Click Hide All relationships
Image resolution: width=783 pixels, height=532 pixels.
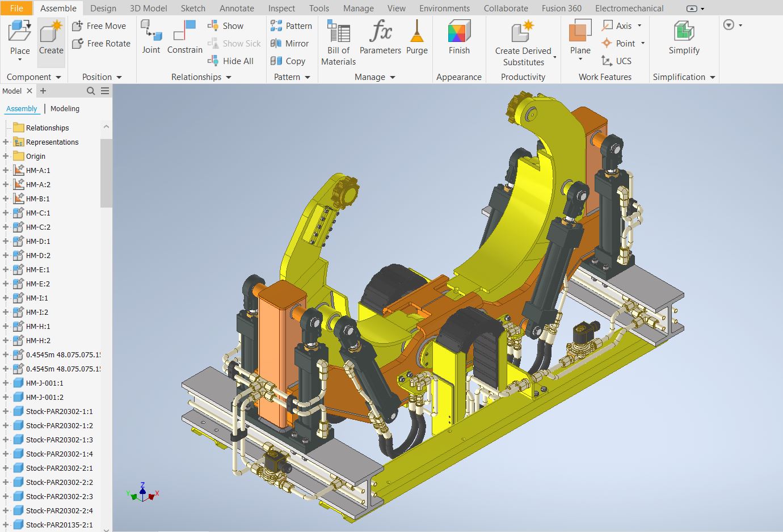pyautogui.click(x=230, y=61)
